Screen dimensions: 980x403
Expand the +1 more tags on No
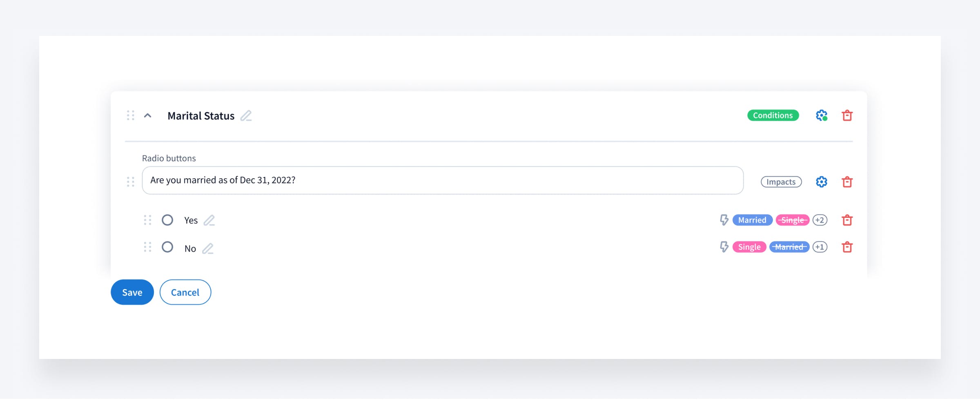[820, 247]
